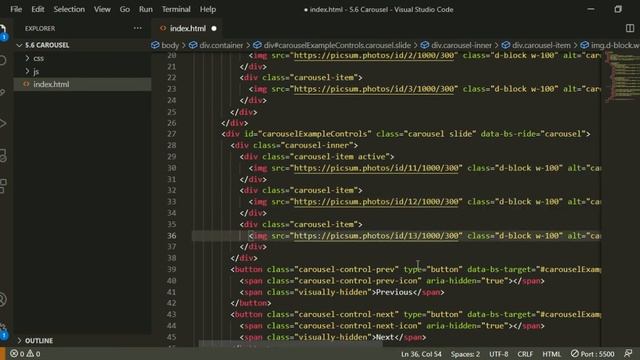
Task: Click the horizontal editor scrollbar
Action: point(291,344)
